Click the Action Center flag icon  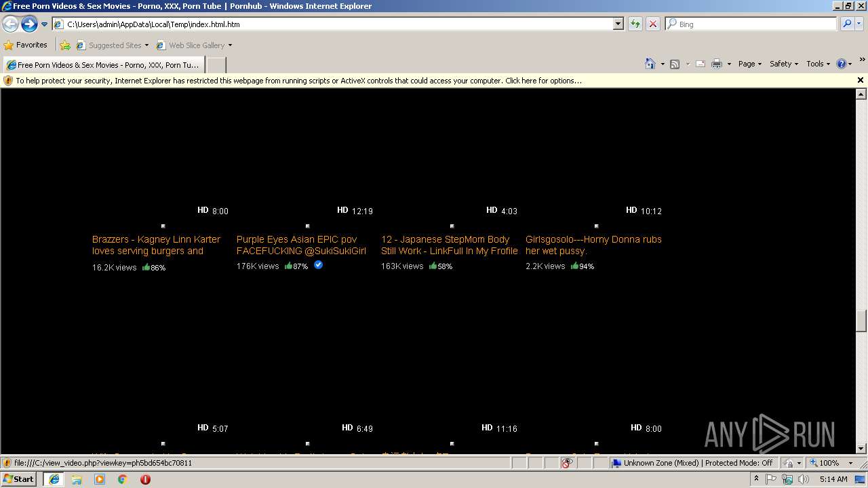771,479
